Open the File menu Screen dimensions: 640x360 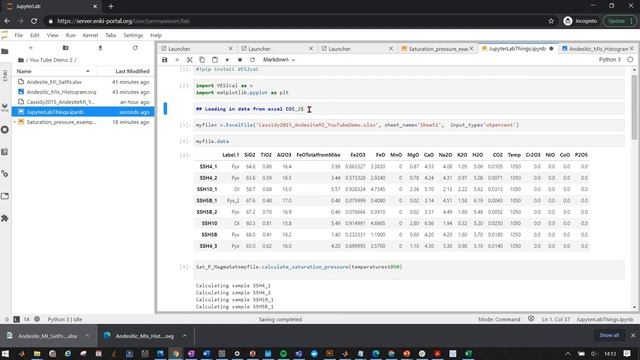pos(19,36)
